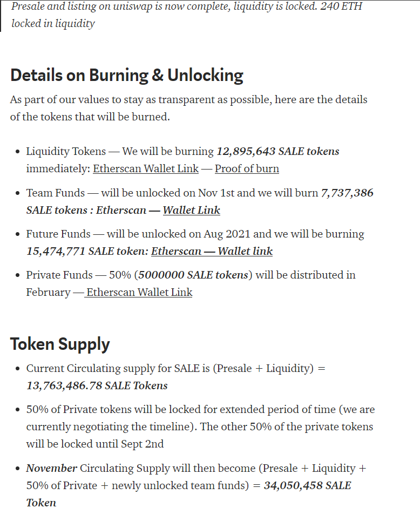Click the Team Funds bullet label
The image size is (420, 508).
[x=56, y=193]
